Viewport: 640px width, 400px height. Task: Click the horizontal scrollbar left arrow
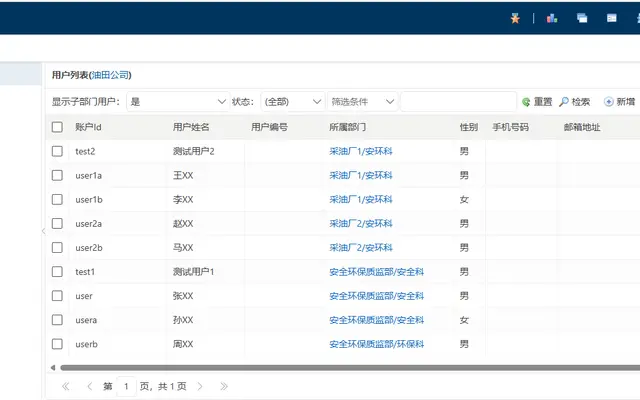(53, 368)
